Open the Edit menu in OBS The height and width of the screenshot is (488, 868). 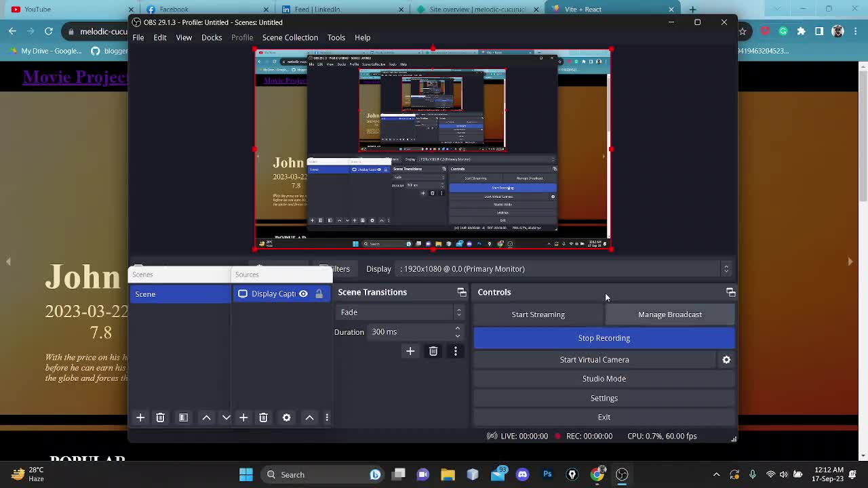[x=160, y=37]
